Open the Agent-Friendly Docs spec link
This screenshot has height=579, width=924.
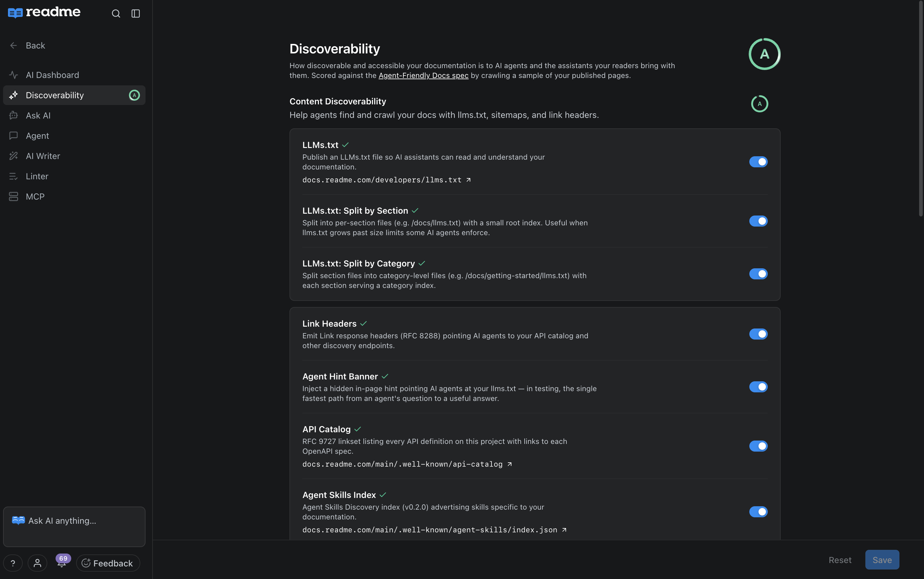pos(423,76)
